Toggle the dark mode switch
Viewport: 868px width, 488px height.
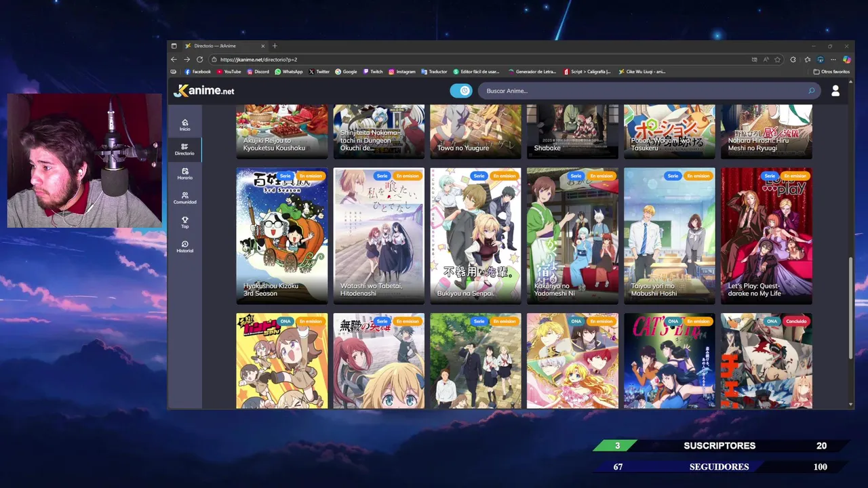pyautogui.click(x=461, y=91)
